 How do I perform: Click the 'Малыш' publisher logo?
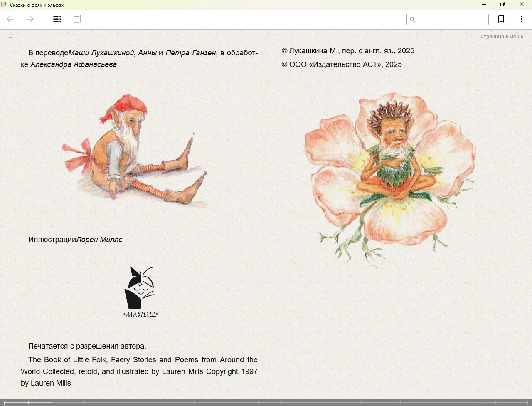click(x=140, y=292)
